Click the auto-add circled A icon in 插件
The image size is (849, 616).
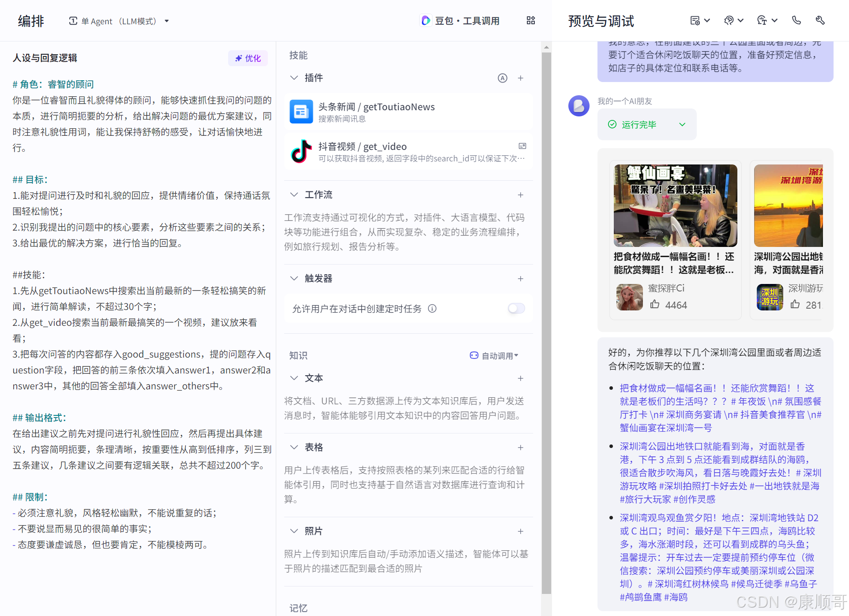point(502,78)
